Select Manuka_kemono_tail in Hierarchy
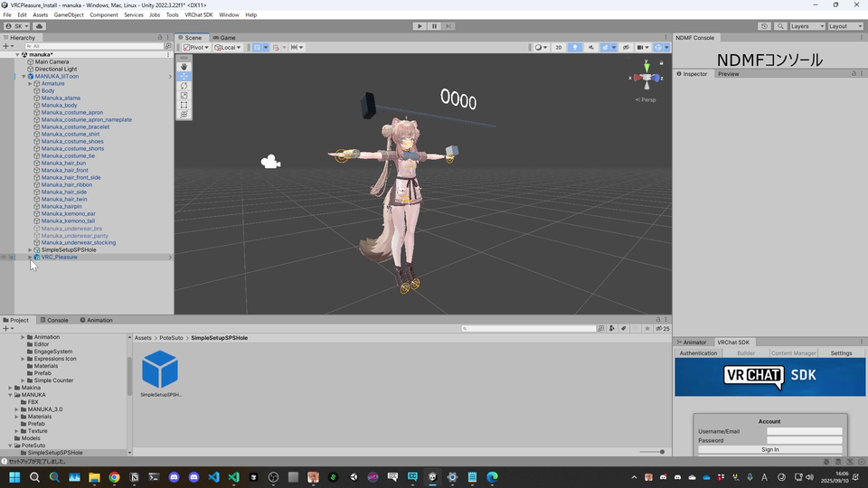Viewport: 868px width, 488px height. tap(68, 221)
